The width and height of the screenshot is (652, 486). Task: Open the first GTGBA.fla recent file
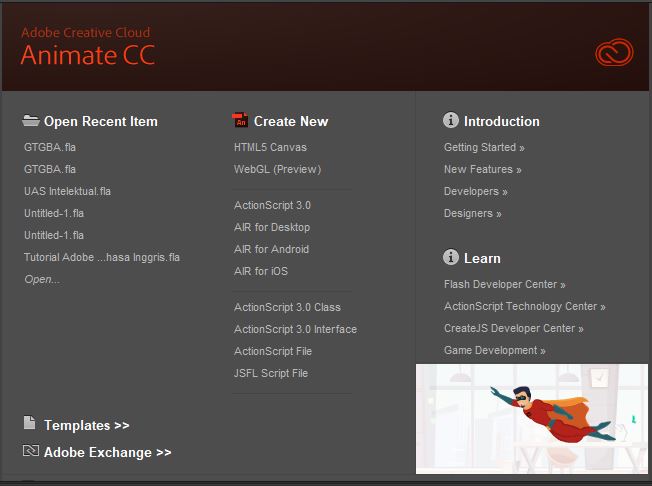50,147
